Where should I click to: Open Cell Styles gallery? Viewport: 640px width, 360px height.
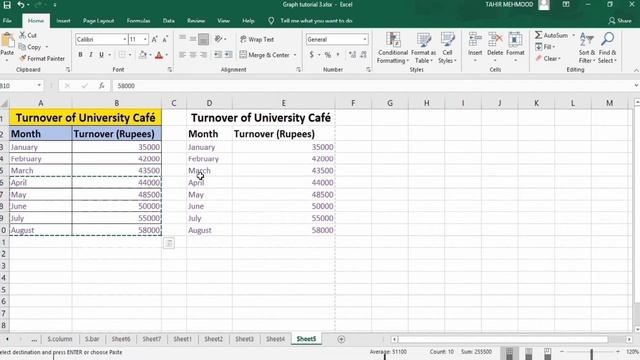447,48
